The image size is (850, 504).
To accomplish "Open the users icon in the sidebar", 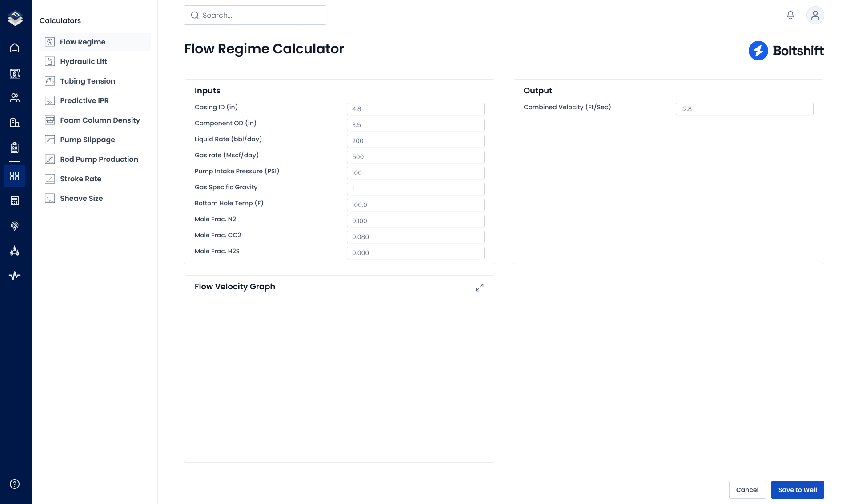I will point(15,98).
